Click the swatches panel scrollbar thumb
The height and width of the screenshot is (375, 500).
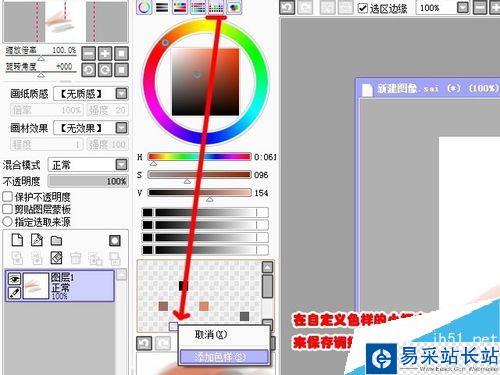tap(268, 286)
